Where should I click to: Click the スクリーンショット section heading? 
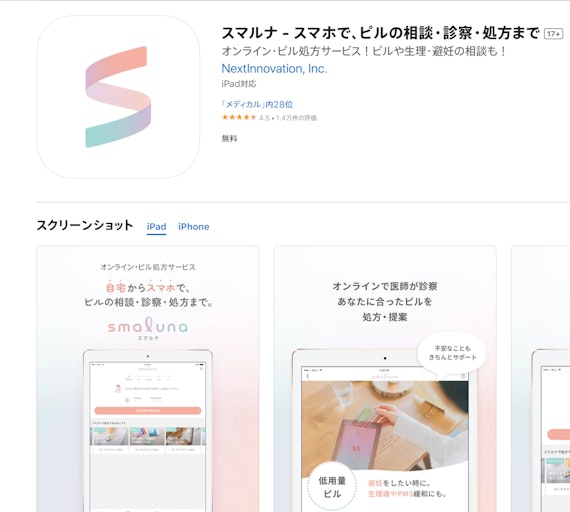(x=85, y=225)
